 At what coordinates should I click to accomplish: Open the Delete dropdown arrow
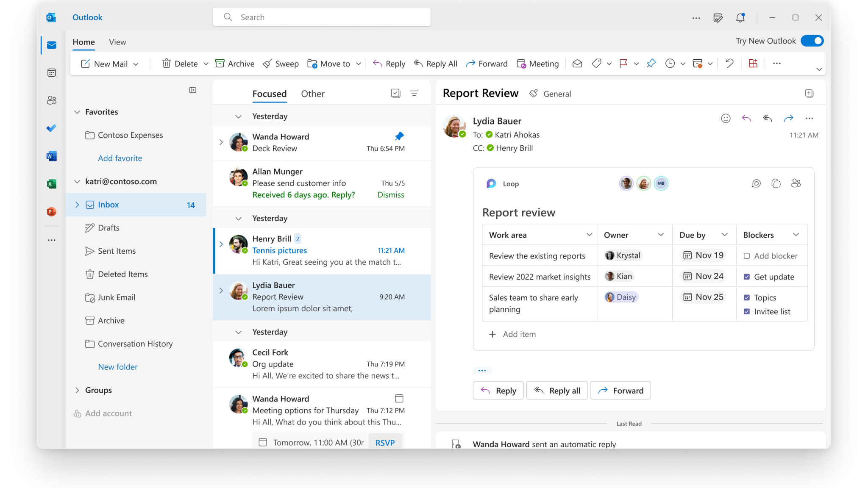pos(206,64)
